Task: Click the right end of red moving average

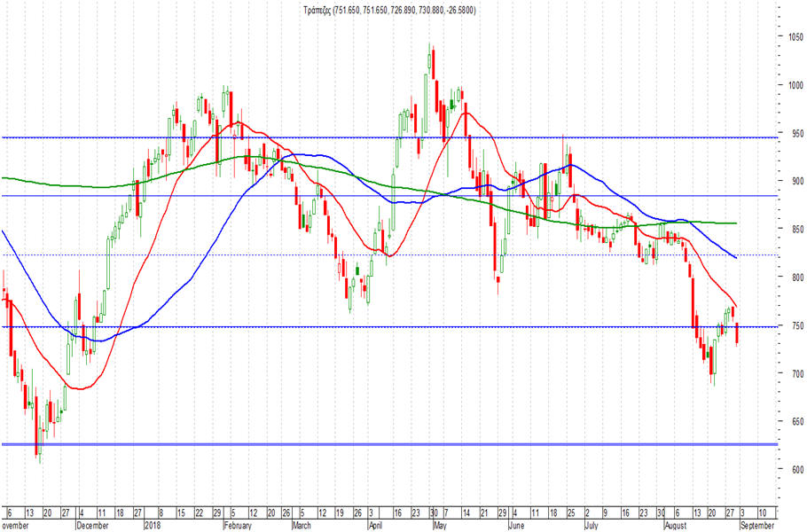Action: [736, 307]
